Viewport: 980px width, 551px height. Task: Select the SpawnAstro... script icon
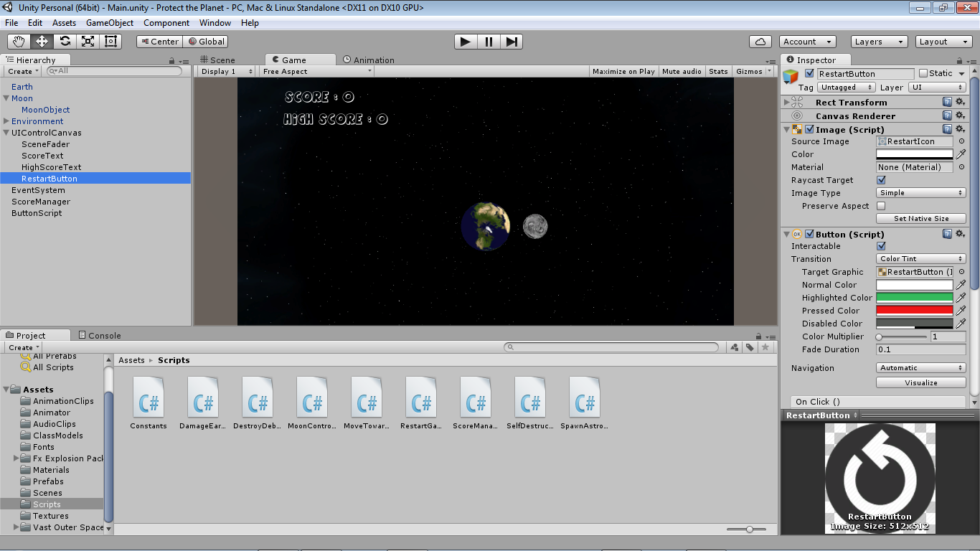coord(585,396)
